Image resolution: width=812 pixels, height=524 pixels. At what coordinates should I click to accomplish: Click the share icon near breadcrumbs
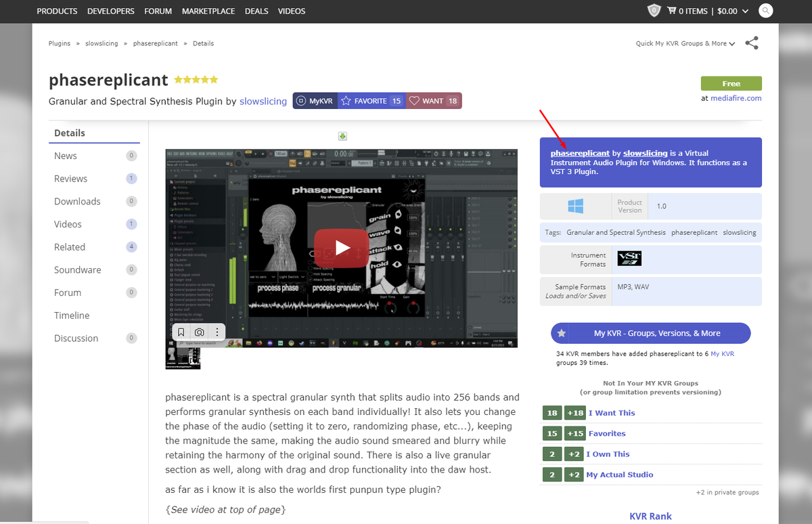752,43
